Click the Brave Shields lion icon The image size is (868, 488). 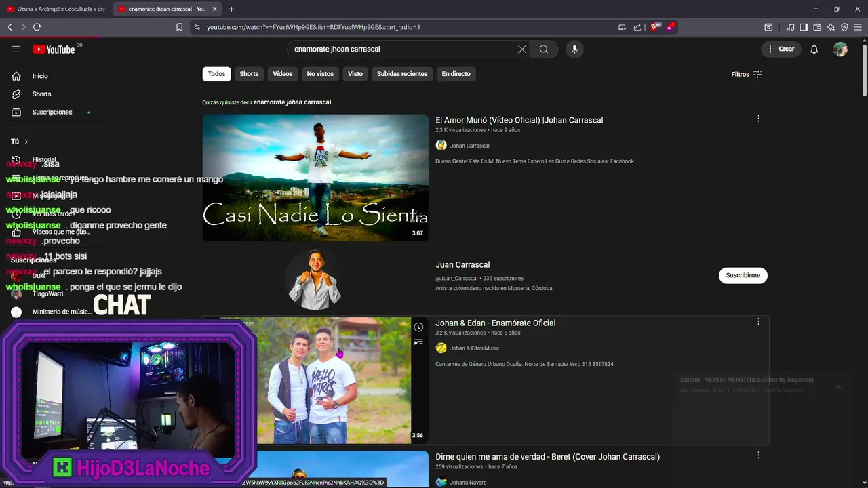pyautogui.click(x=654, y=27)
